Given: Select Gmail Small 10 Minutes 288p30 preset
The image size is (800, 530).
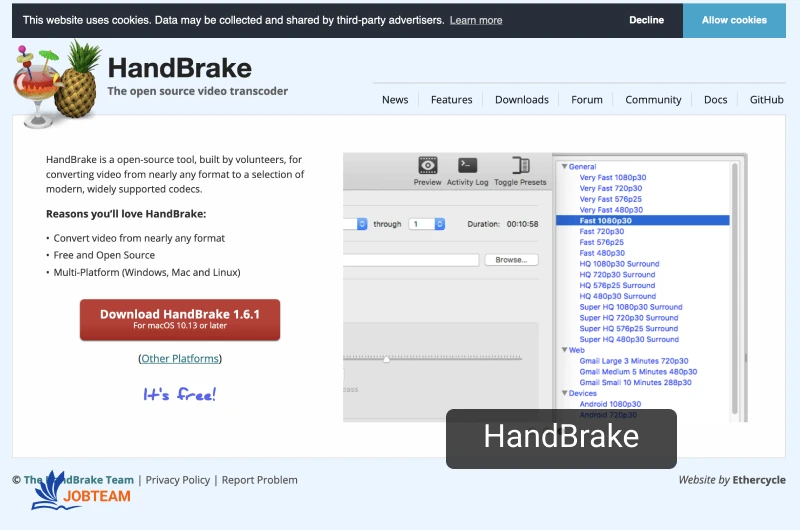Looking at the screenshot, I should [x=636, y=382].
